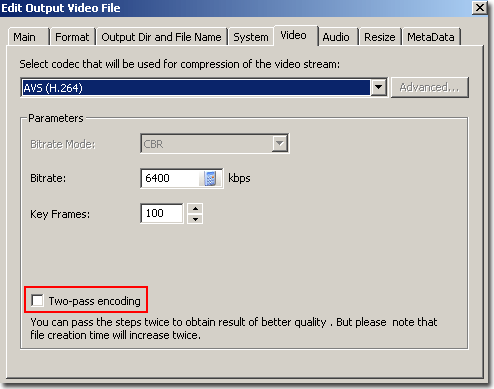Switch to the System tab
The width and height of the screenshot is (494, 389).
(251, 37)
